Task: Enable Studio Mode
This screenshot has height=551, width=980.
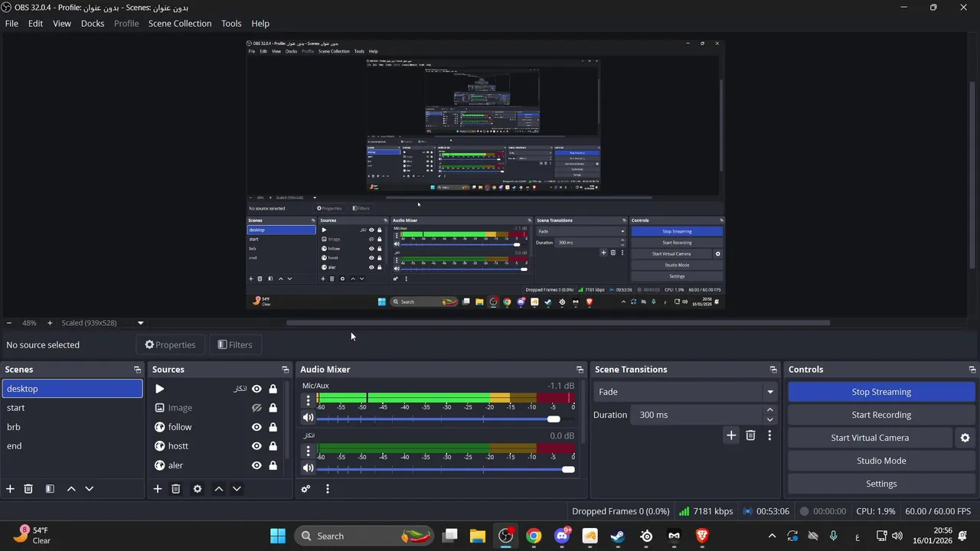Action: tap(881, 461)
